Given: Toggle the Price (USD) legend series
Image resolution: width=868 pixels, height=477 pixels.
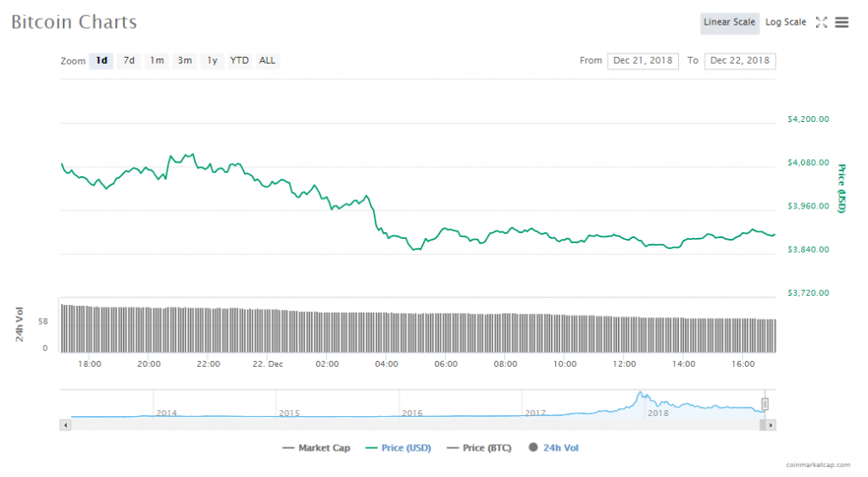Looking at the screenshot, I should (398, 447).
